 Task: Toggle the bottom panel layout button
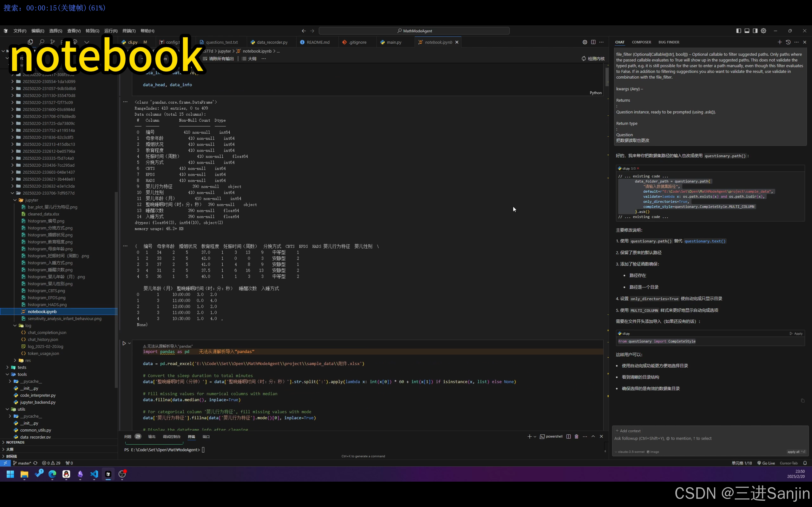[x=747, y=31]
